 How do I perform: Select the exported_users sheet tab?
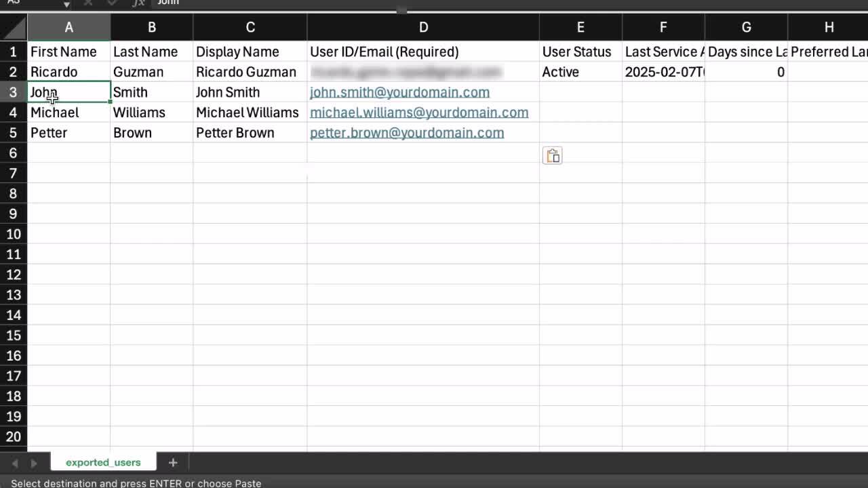point(103,462)
